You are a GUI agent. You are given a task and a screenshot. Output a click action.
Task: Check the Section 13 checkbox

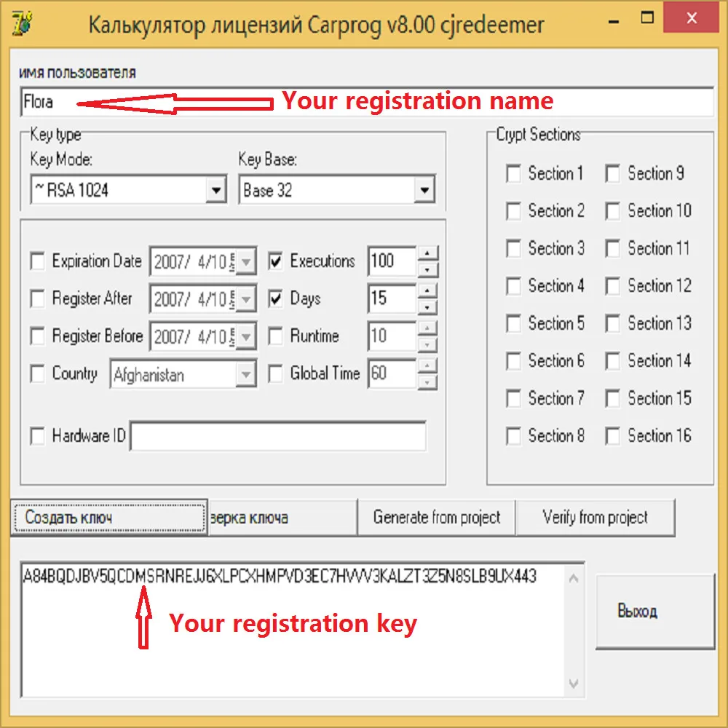click(x=612, y=324)
